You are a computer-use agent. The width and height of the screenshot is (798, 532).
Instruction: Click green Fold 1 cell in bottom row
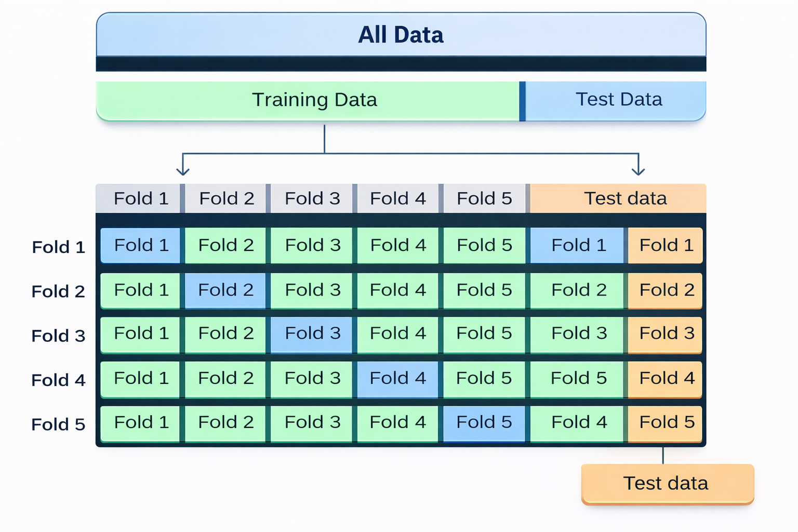click(140, 422)
